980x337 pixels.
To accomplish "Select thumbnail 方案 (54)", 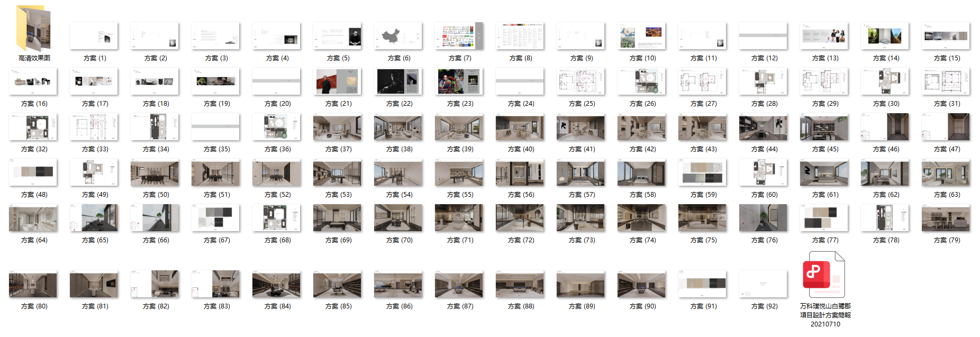I will pos(398,172).
